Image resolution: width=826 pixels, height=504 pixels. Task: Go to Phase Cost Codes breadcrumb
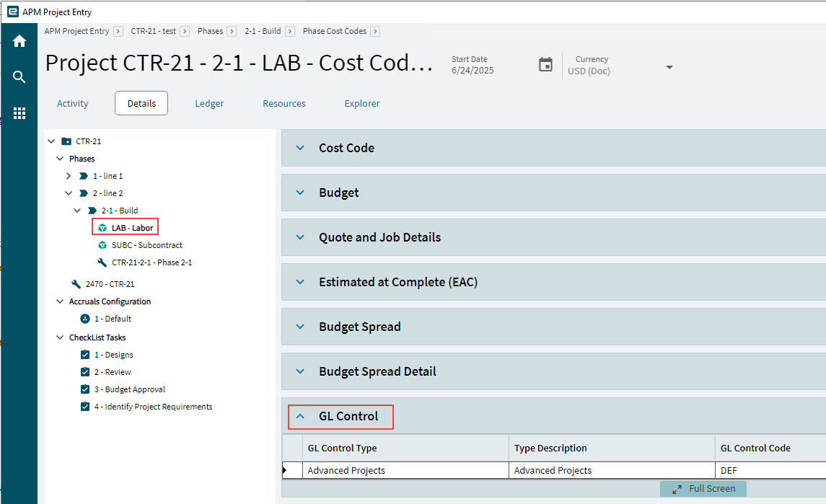pos(335,31)
